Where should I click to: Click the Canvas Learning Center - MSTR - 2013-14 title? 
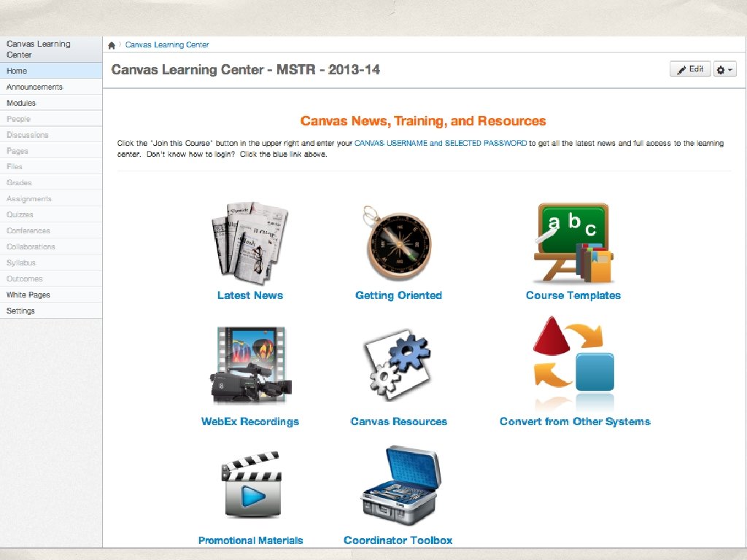click(246, 70)
